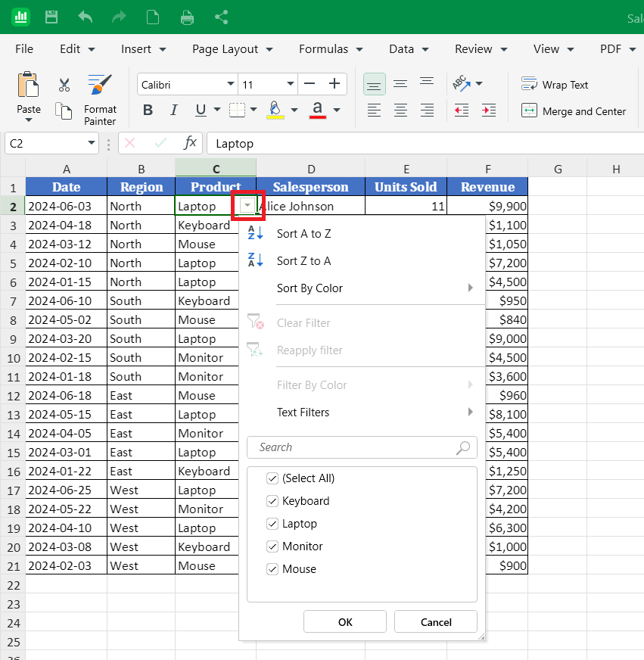Uncheck the Monitor filter checkbox
Image resolution: width=644 pixels, height=660 pixels.
pos(272,546)
